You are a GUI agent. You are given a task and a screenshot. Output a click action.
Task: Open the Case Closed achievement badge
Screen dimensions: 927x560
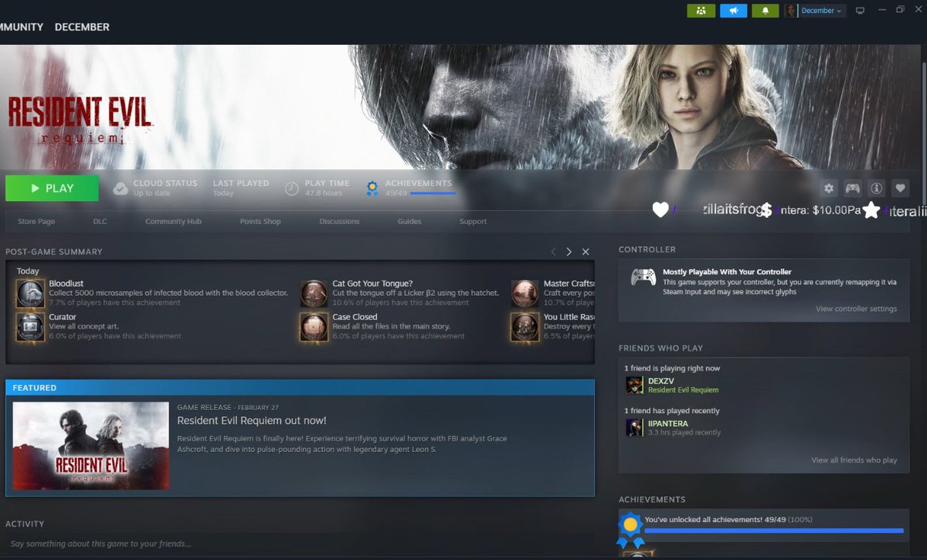[x=314, y=327]
